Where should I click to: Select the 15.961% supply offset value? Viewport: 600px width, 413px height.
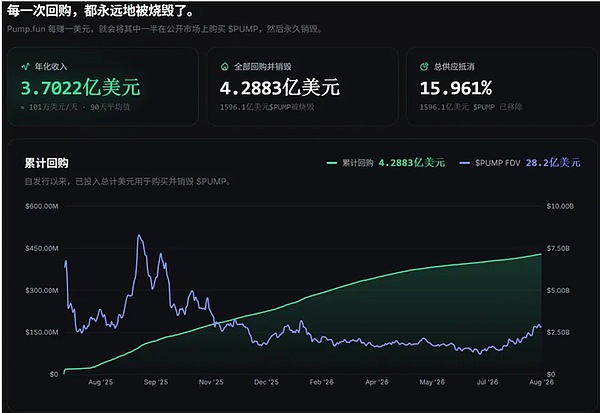(x=456, y=88)
